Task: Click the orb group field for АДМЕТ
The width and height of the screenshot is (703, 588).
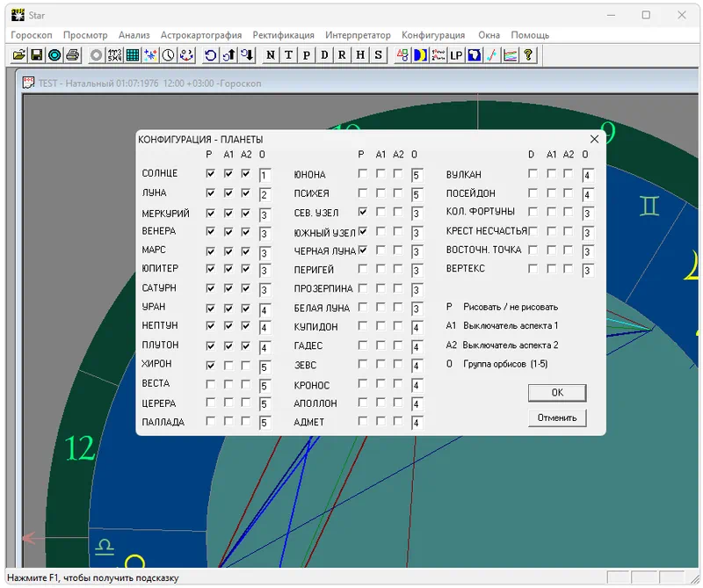Action: (417, 423)
